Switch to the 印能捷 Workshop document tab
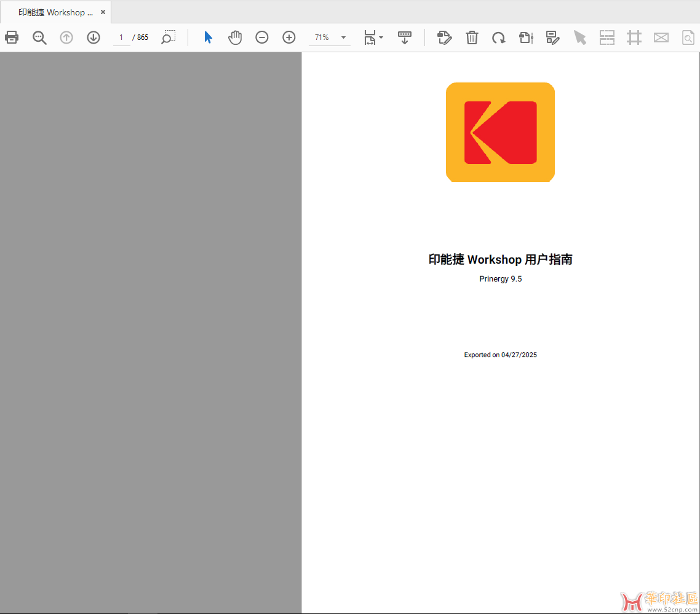Screen dimensions: 700x614 (55, 12)
